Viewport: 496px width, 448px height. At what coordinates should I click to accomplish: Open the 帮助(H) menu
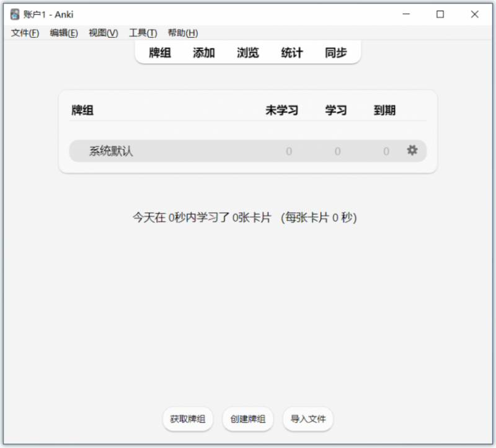[x=183, y=33]
